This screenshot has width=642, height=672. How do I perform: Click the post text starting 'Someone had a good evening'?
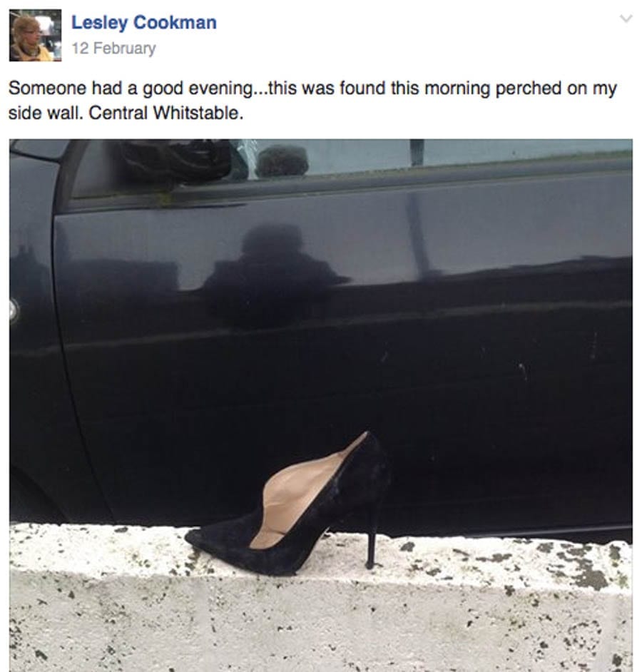(x=313, y=101)
